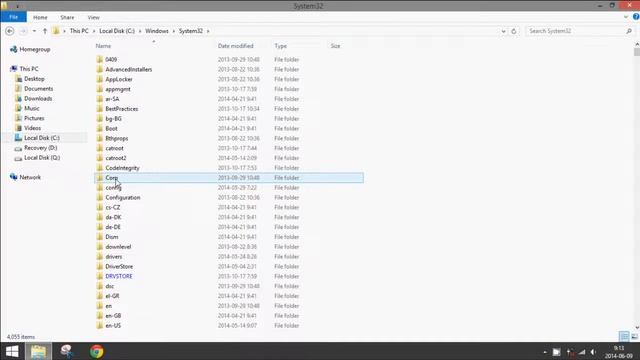Focus the Search System32 box
Viewport: 640px width, 360px height.
pos(576,31)
